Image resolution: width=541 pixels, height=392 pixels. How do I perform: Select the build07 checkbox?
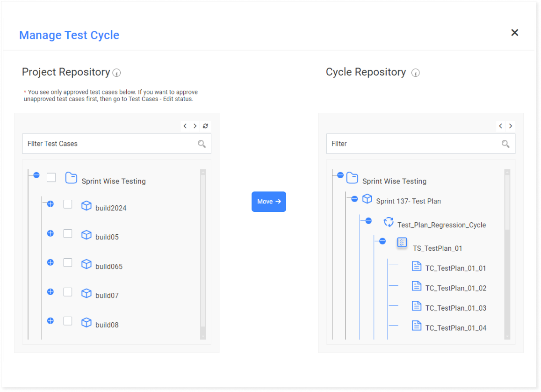pos(68,292)
